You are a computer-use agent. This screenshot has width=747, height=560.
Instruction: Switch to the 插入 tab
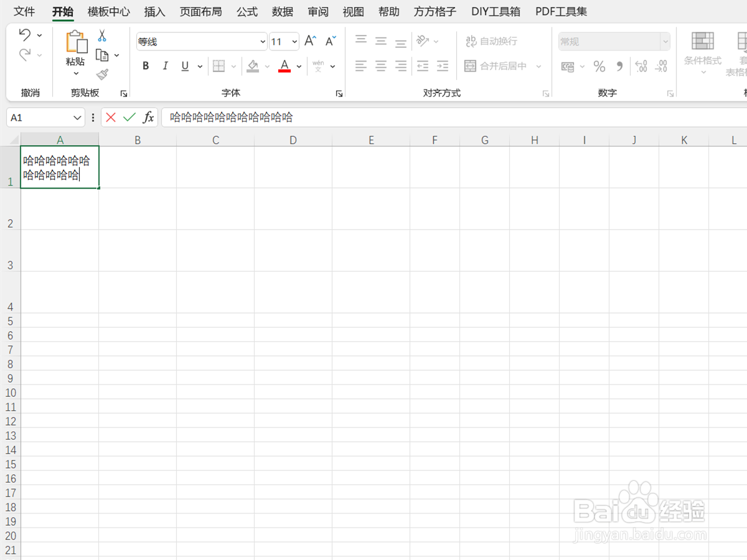coord(154,11)
